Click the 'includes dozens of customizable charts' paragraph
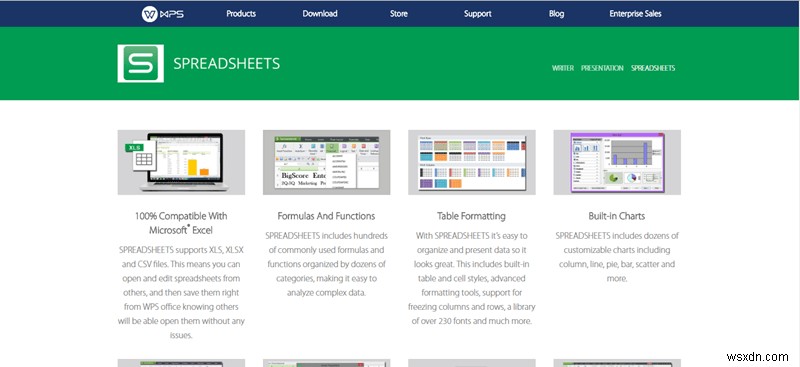Image resolution: width=800 pixels, height=367 pixels. (617, 257)
